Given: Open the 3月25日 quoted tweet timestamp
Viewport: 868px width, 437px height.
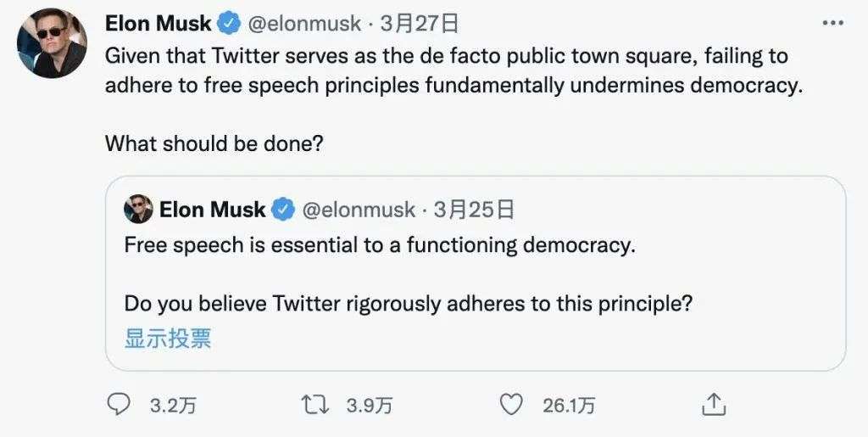Looking at the screenshot, I should tap(474, 209).
